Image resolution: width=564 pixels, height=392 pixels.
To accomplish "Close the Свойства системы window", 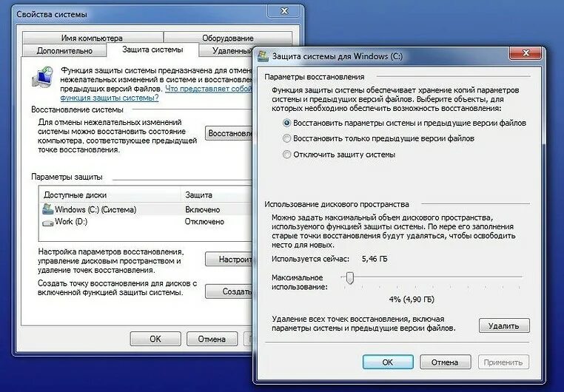I will 283,11.
